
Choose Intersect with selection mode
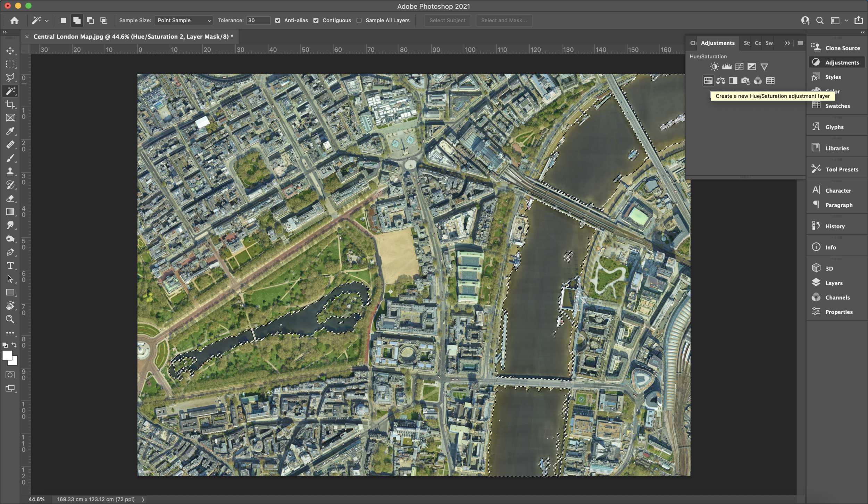click(x=104, y=20)
